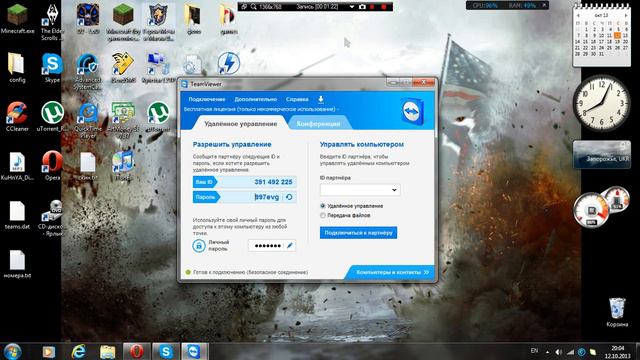Open Internet Explorer from the taskbar

point(78,351)
